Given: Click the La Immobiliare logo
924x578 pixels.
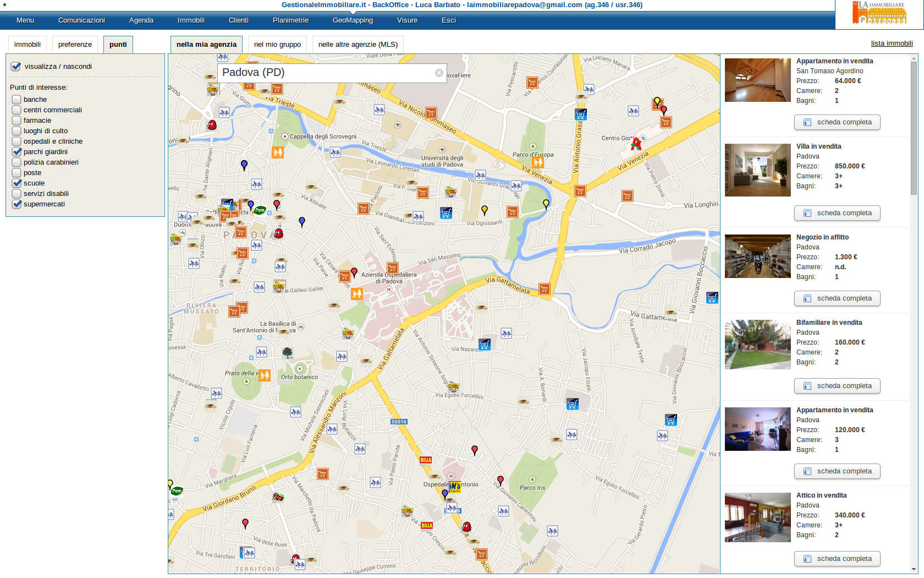Looking at the screenshot, I should click(x=879, y=13).
